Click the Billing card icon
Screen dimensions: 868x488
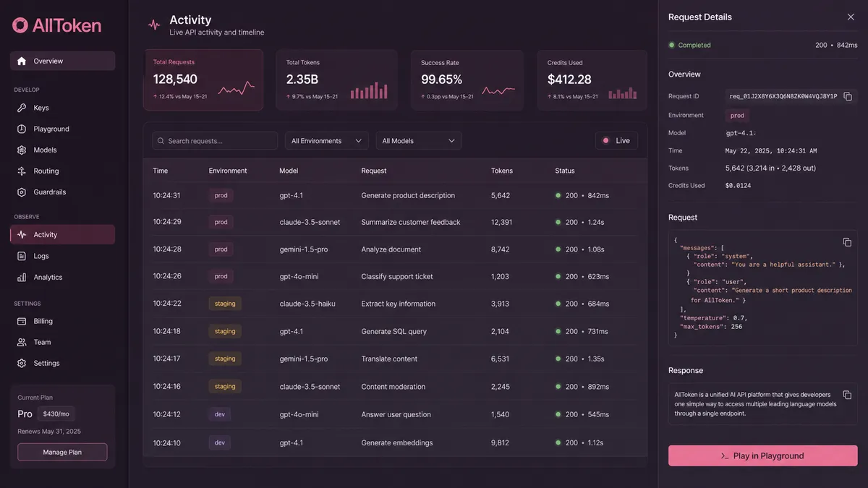[x=22, y=321]
